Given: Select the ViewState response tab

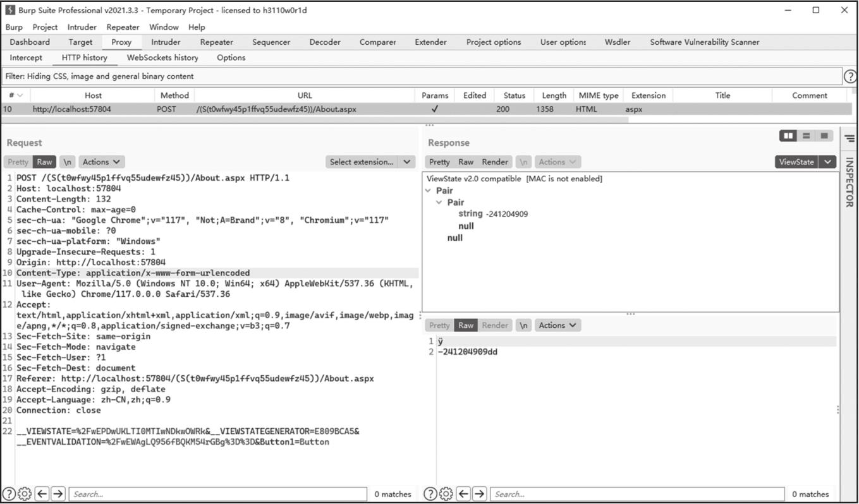Looking at the screenshot, I should coord(796,162).
